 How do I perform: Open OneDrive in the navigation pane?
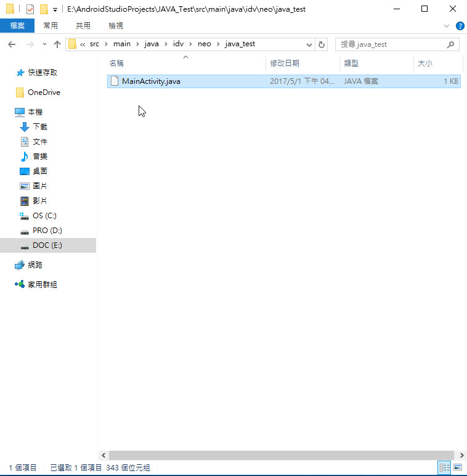point(44,92)
